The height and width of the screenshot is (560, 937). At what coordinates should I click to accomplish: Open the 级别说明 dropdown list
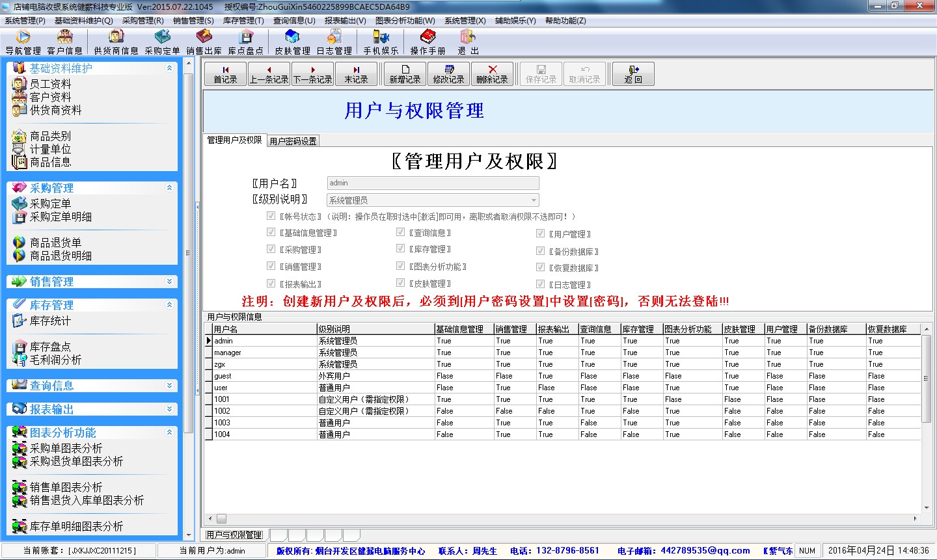pyautogui.click(x=534, y=200)
